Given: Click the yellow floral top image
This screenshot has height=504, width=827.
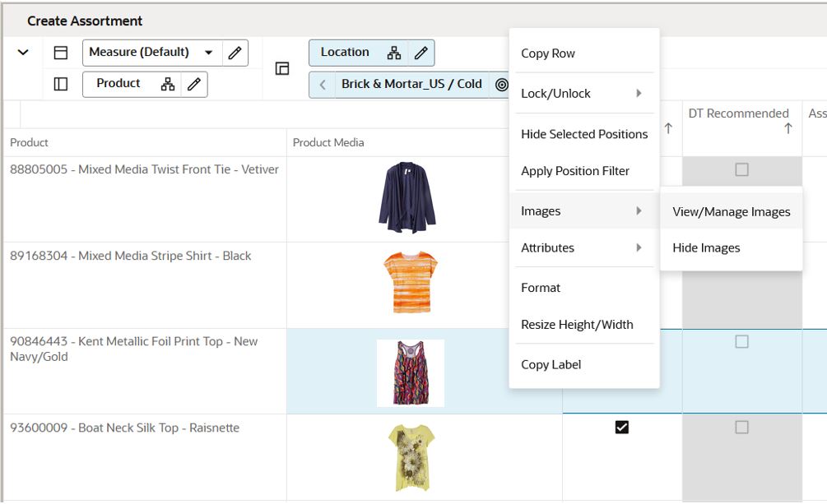Looking at the screenshot, I should click(411, 458).
